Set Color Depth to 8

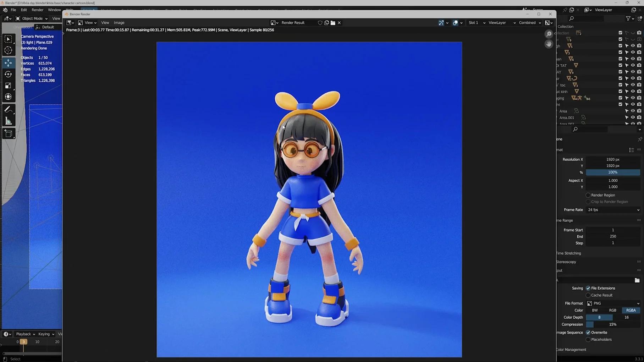pyautogui.click(x=599, y=318)
